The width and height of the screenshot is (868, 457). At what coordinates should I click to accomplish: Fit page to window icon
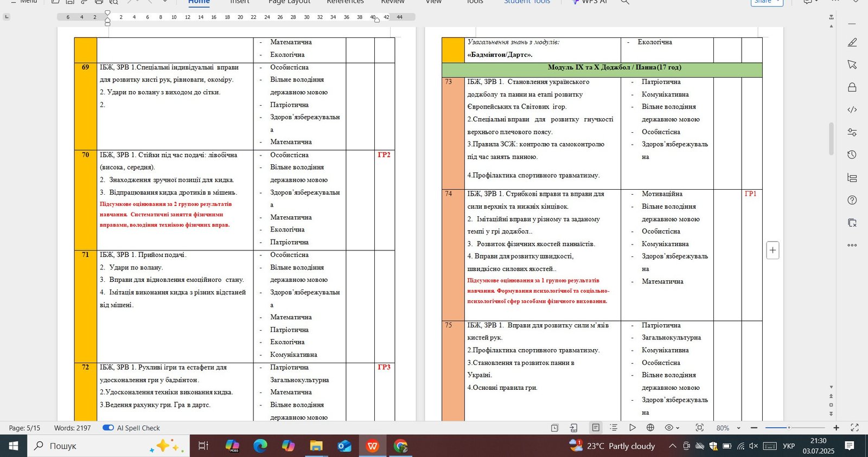click(x=699, y=428)
